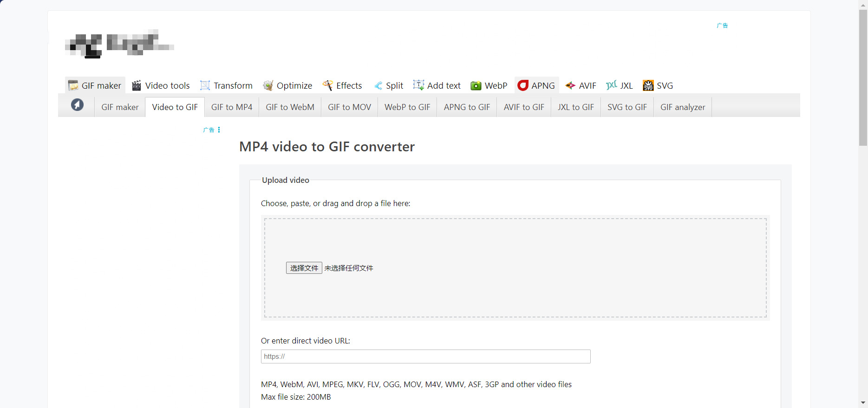Click the dashed file drop zone
The width and height of the screenshot is (868, 408).
[516, 268]
